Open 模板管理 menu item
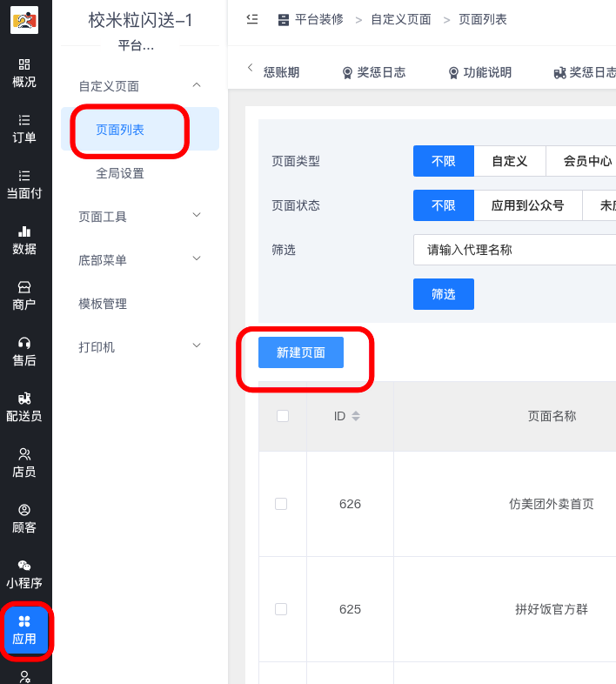 point(103,304)
